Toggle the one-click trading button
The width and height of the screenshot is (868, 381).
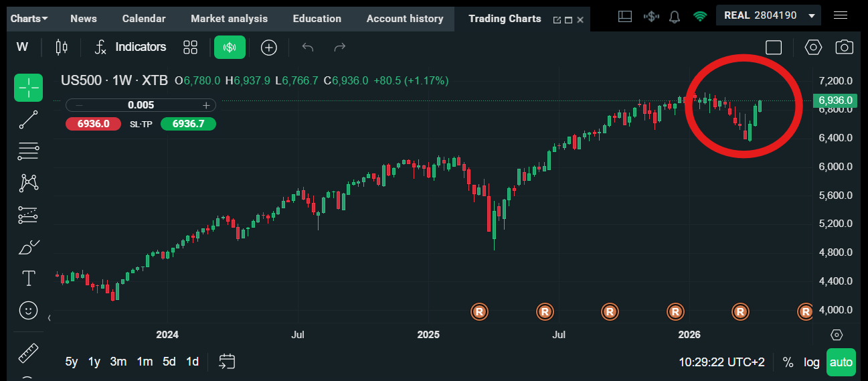[x=230, y=47]
